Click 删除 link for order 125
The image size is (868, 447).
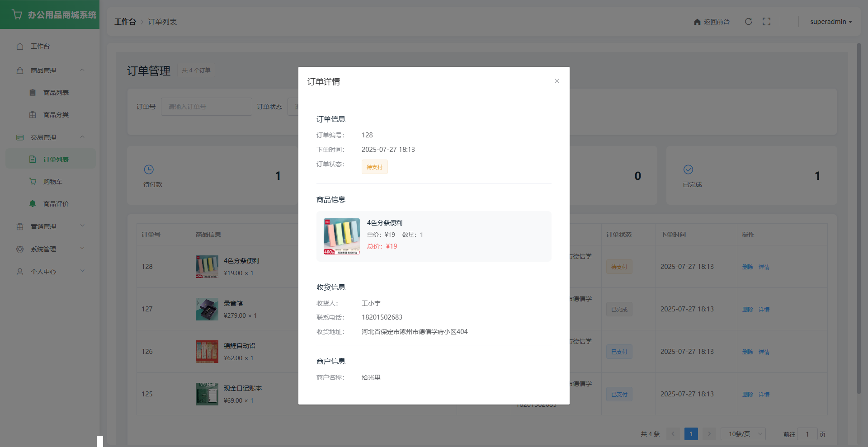point(747,395)
